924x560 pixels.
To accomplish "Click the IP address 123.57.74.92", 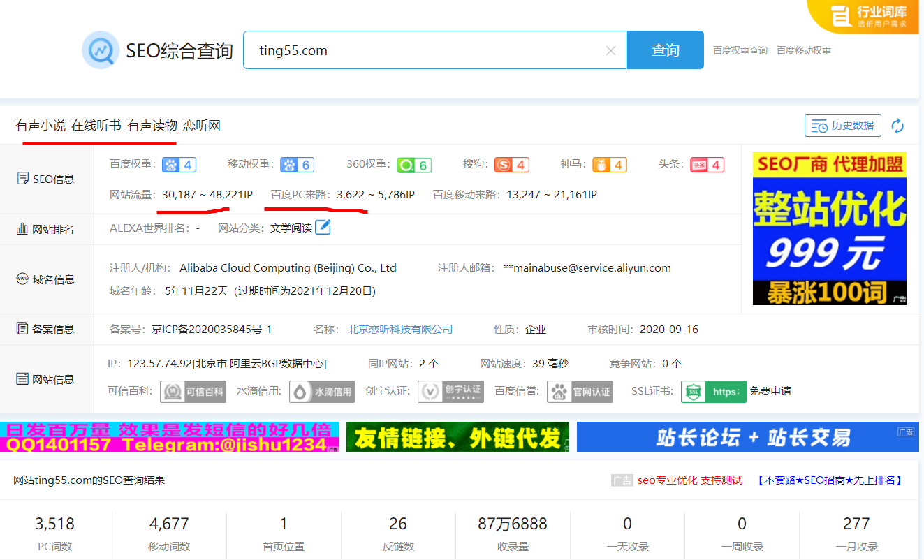I will 159,364.
